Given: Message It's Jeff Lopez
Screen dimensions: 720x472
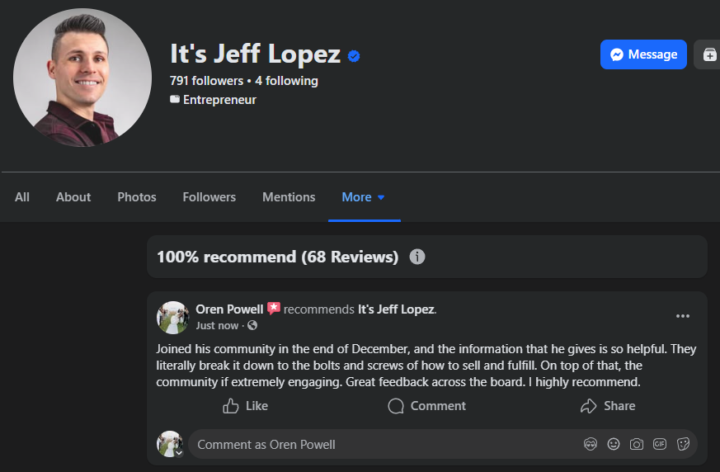Looking at the screenshot, I should (643, 55).
